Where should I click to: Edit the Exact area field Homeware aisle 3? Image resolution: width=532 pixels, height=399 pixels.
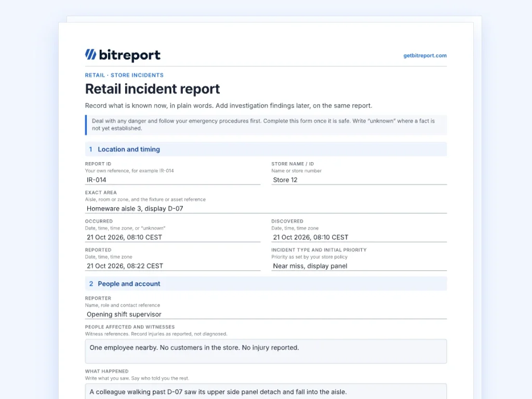tap(265, 209)
